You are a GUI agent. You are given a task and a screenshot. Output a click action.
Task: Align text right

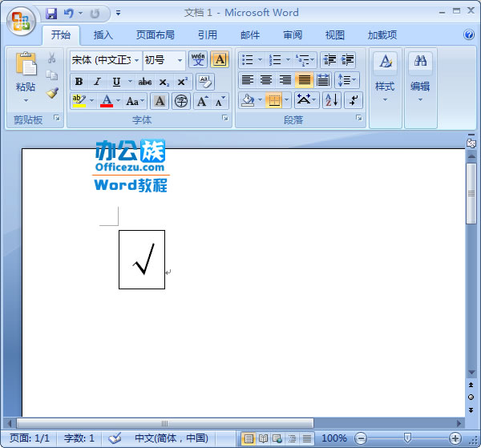(285, 80)
